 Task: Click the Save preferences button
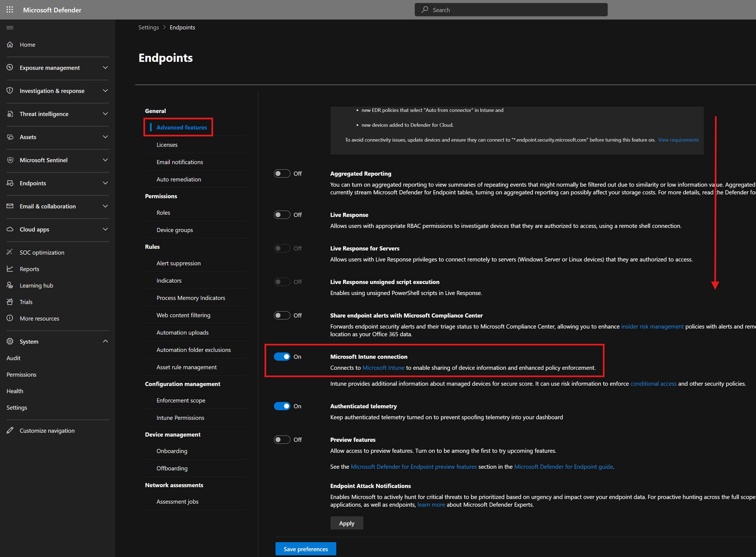click(305, 549)
